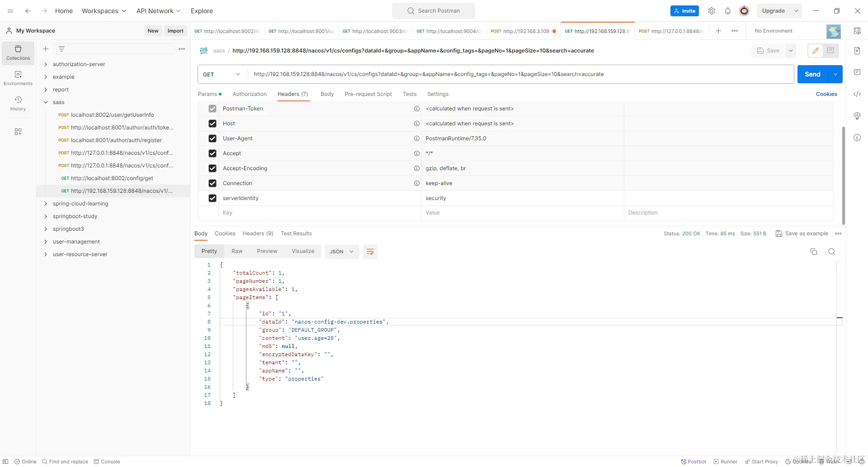Open the comments pane in right sidebar
The image size is (868, 467).
(857, 72)
